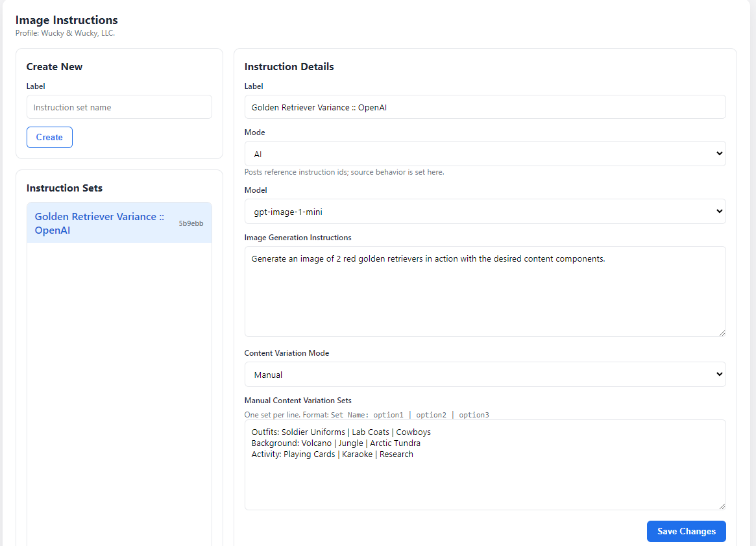This screenshot has height=546, width=756.
Task: Click the Save Changes button
Action: coord(686,531)
